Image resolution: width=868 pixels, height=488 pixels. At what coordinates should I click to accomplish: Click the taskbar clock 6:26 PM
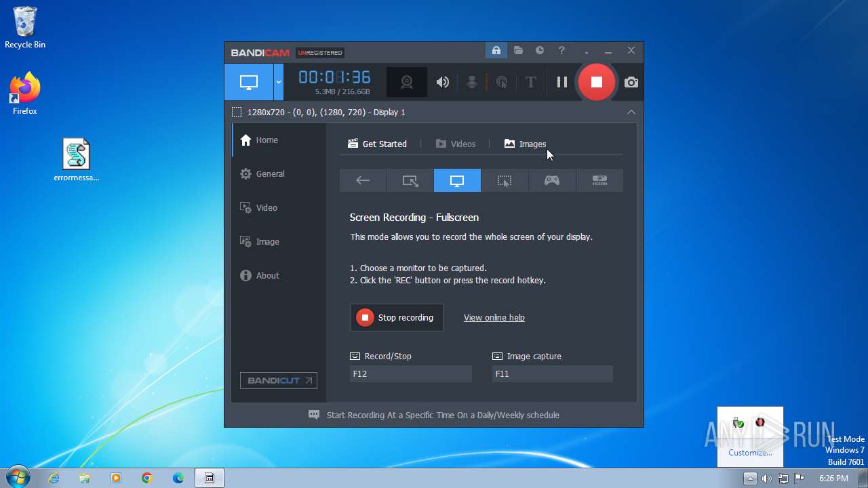pyautogui.click(x=833, y=479)
